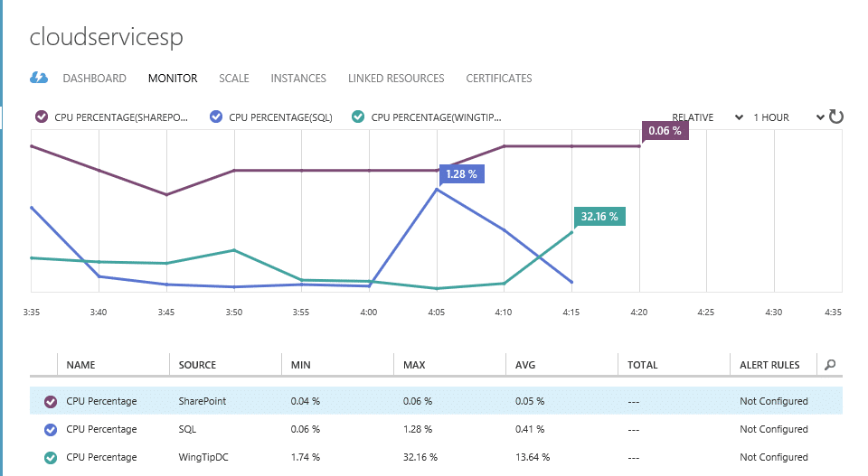Click the 1.28 % SQL peak label
This screenshot has height=476, width=868.
pyautogui.click(x=462, y=174)
